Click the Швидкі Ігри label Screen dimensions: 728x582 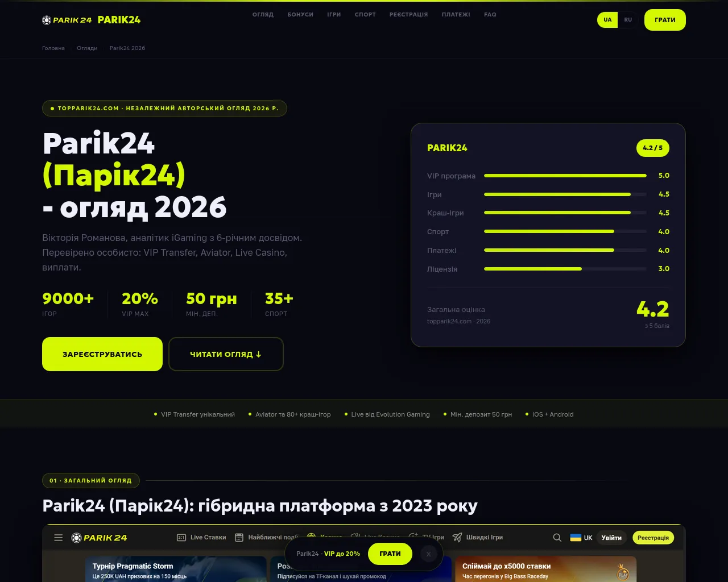tap(485, 538)
